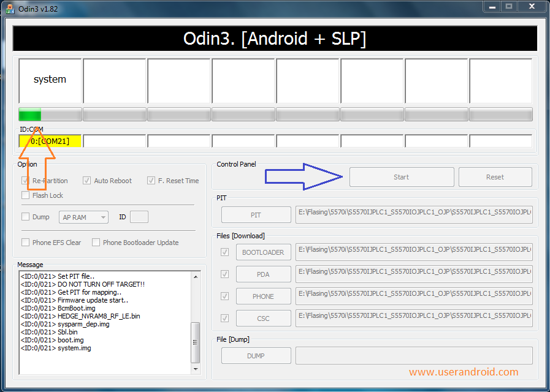This screenshot has width=550, height=392.
Task: Click the DUMP button
Action: pos(256,356)
